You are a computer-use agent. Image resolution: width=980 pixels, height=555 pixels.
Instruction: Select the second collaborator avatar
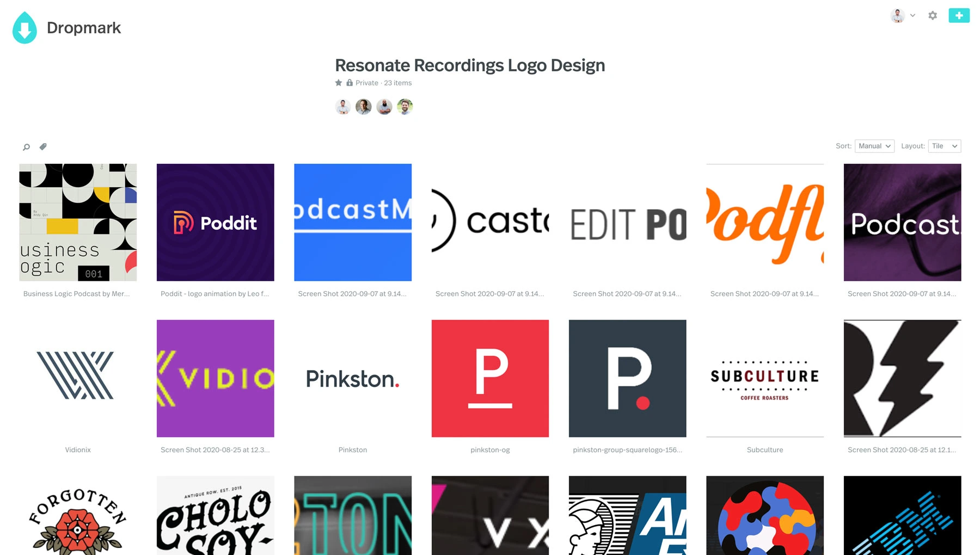coord(364,107)
